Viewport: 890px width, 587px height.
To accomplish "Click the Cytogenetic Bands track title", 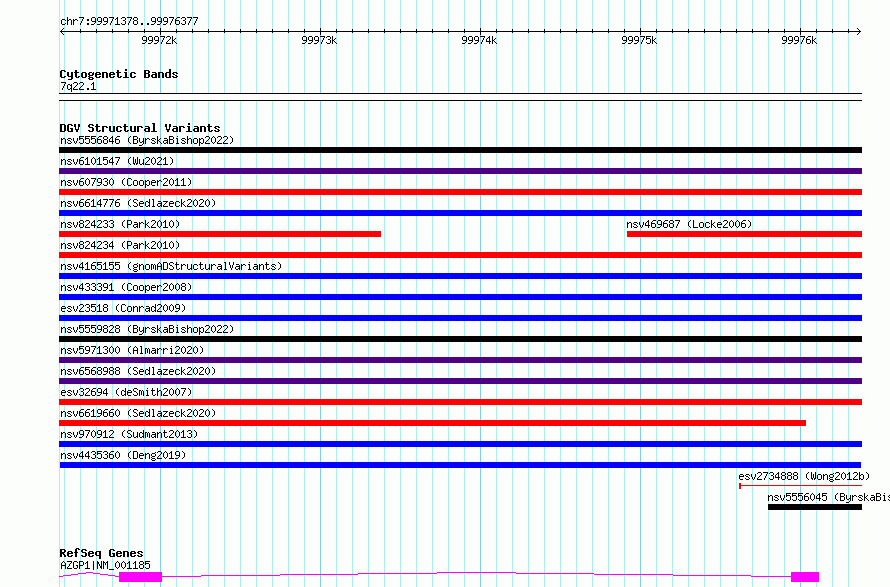I will (x=119, y=74).
